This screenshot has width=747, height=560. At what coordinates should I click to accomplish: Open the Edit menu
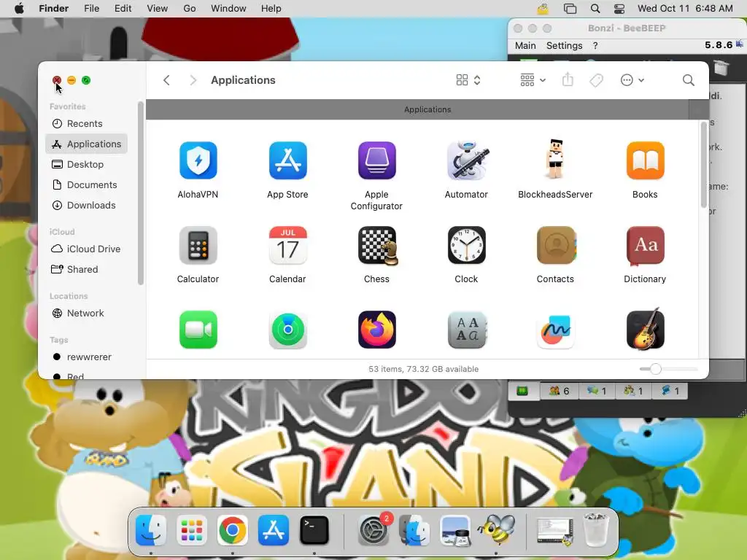click(123, 9)
